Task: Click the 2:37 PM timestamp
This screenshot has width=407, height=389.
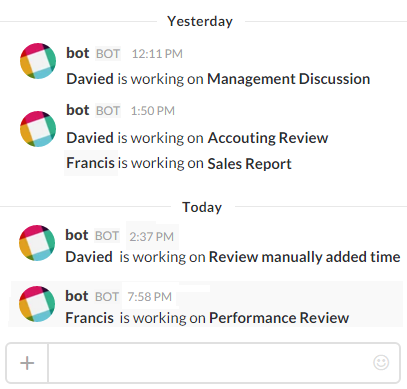Action: [x=151, y=237]
